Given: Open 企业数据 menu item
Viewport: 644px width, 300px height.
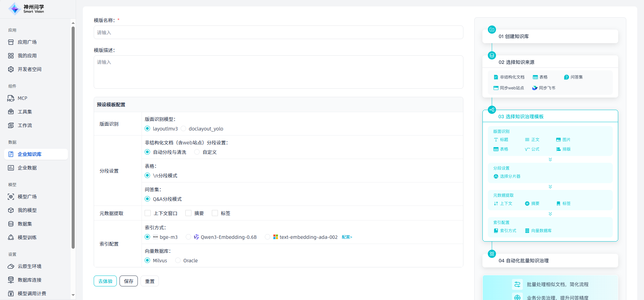Looking at the screenshot, I should [x=27, y=168].
